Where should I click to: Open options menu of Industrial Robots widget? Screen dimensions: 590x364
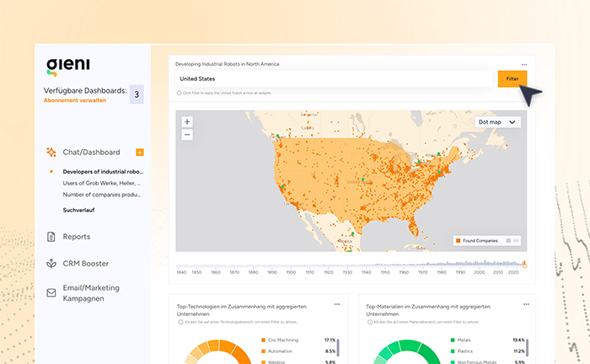524,64
